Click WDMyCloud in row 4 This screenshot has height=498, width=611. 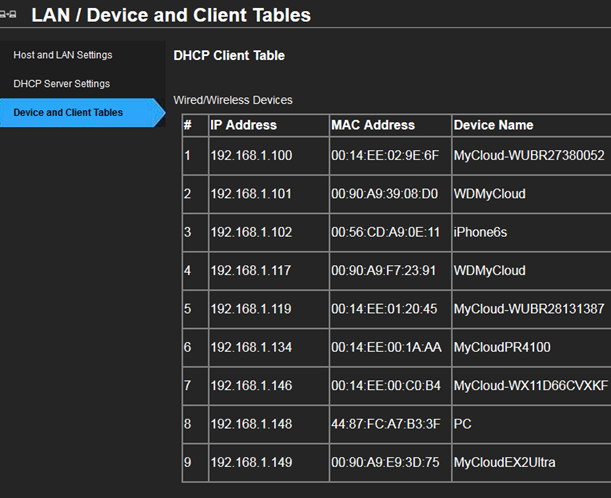click(489, 270)
